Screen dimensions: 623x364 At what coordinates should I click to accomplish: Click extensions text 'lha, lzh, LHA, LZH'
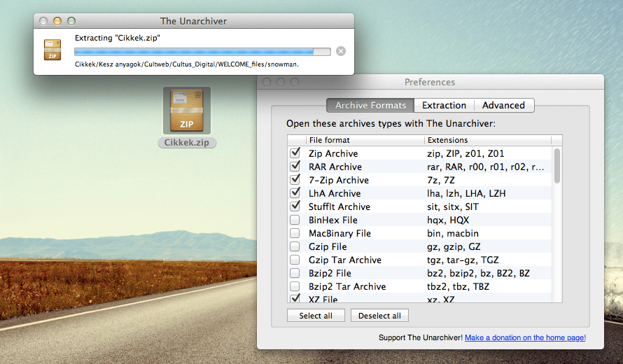[466, 193]
